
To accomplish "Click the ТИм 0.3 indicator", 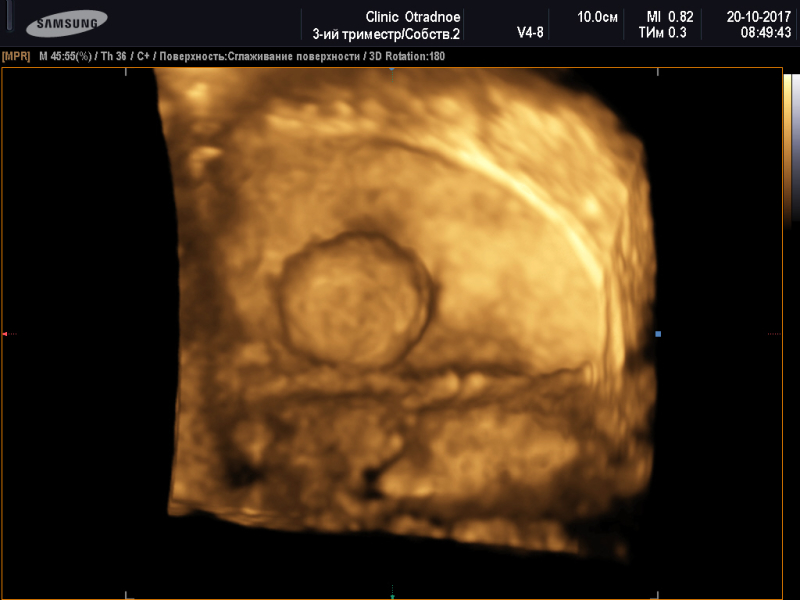I will click(662, 33).
